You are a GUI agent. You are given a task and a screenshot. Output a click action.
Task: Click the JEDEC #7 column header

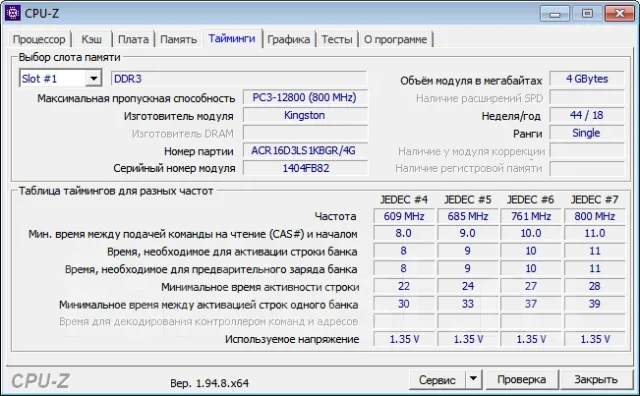[594, 199]
